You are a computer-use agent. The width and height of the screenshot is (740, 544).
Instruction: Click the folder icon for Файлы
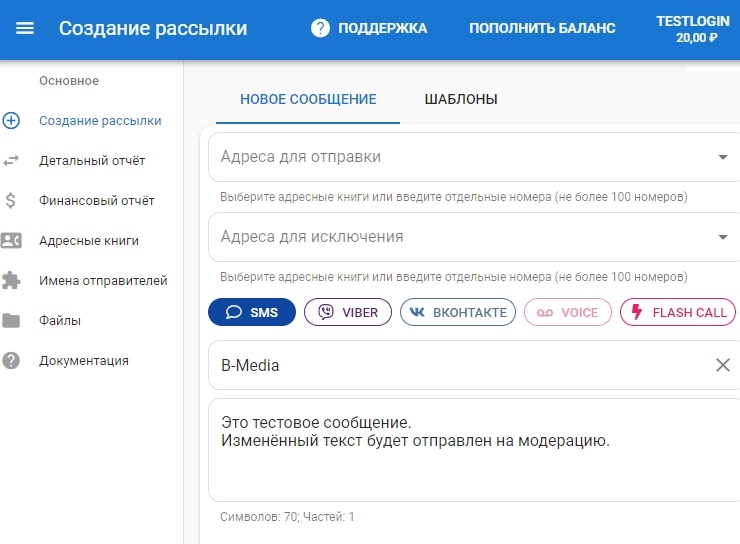pos(12,321)
